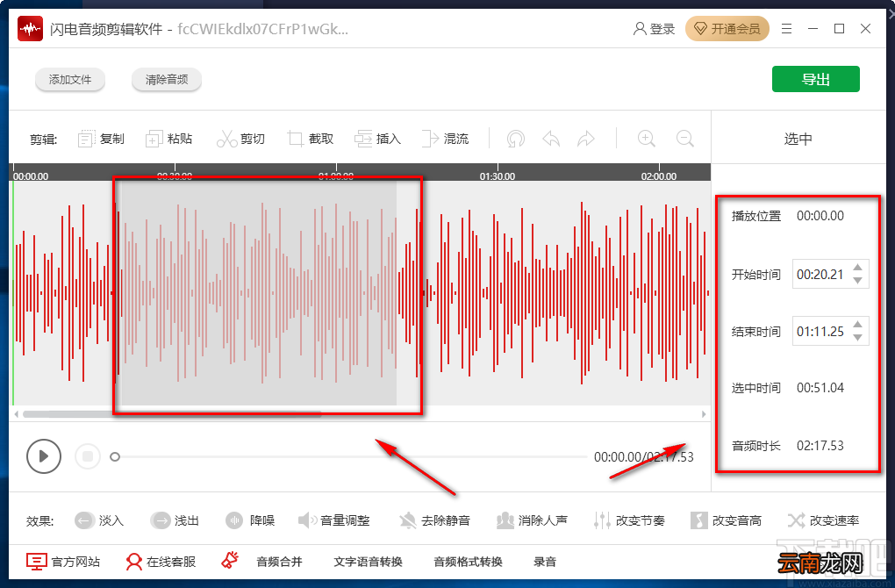895x588 pixels.
Task: Stop playback with the stop button
Action: click(88, 456)
